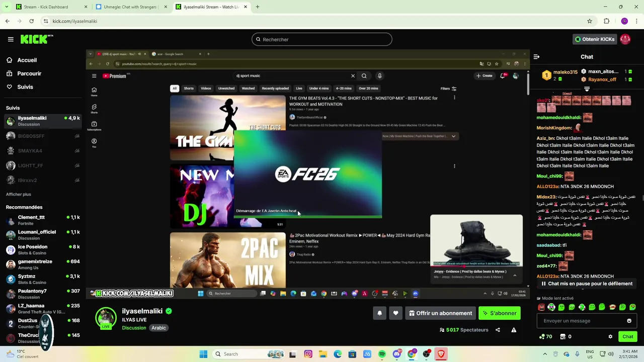Select offline channel SMAYKA4
The height and width of the screenshot is (362, 644).
(x=43, y=151)
